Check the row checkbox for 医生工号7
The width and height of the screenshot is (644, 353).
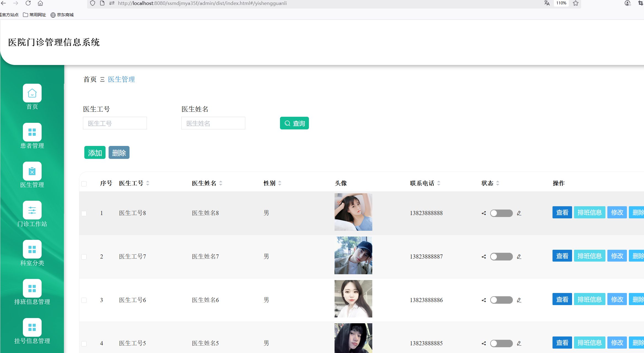84,257
